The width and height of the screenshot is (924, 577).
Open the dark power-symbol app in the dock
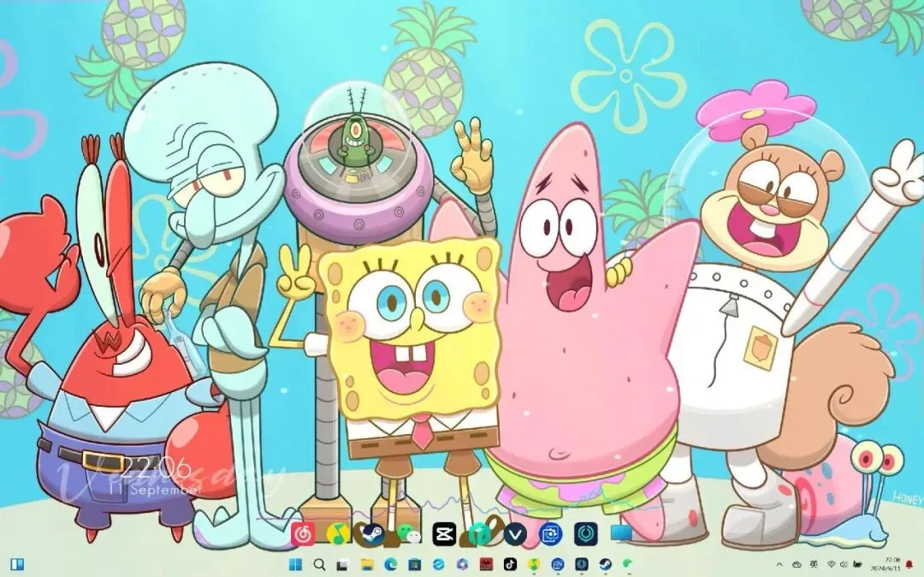coord(586,534)
